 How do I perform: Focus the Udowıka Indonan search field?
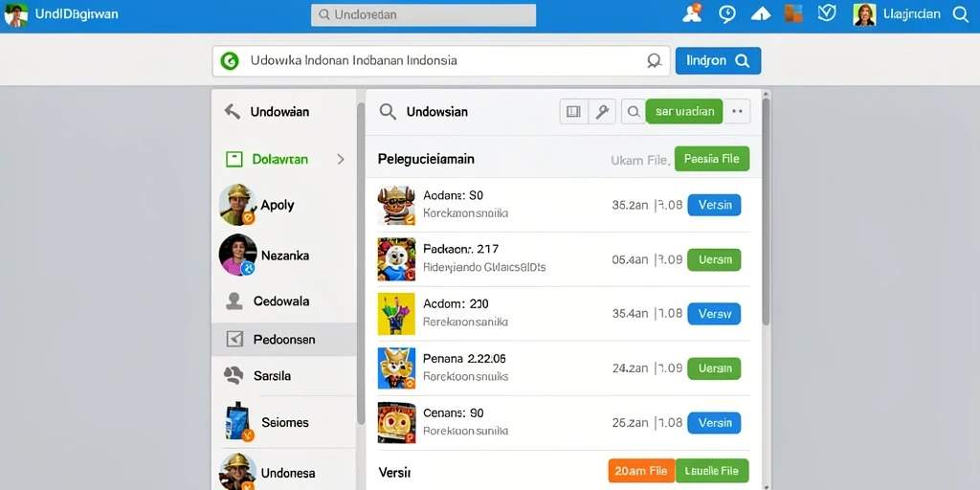click(441, 60)
